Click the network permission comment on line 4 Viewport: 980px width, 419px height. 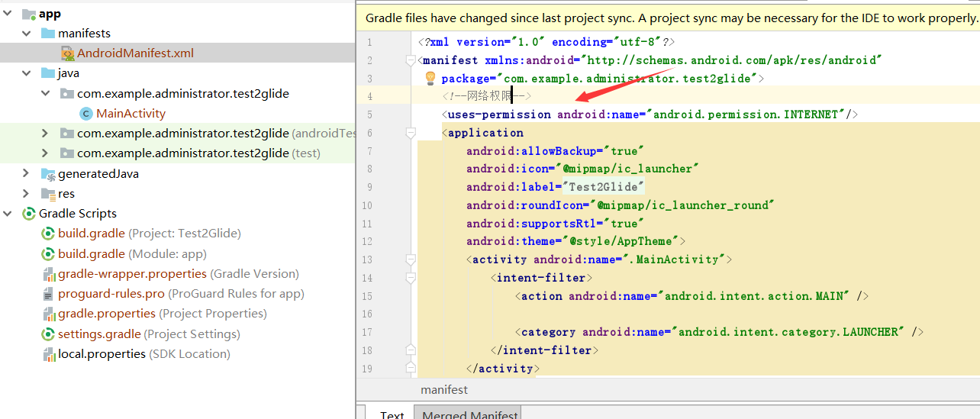click(x=486, y=96)
